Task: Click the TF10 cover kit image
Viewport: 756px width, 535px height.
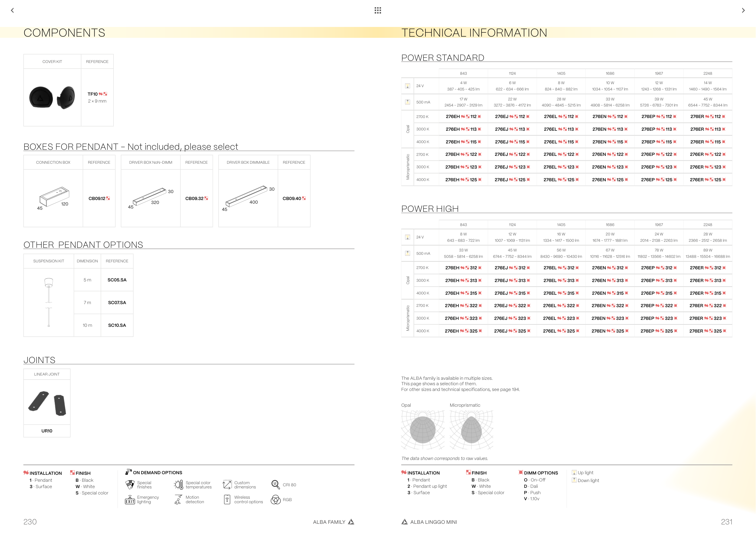Action: pos(52,97)
